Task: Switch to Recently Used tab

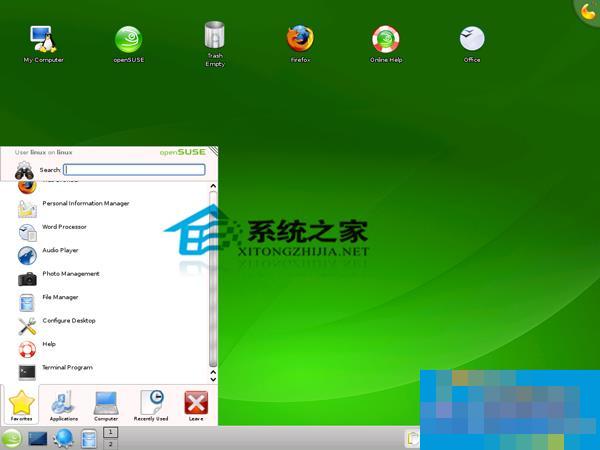Action: [151, 405]
